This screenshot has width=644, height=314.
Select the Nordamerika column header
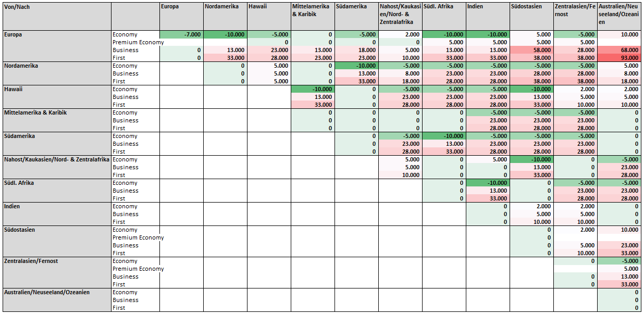click(x=225, y=16)
